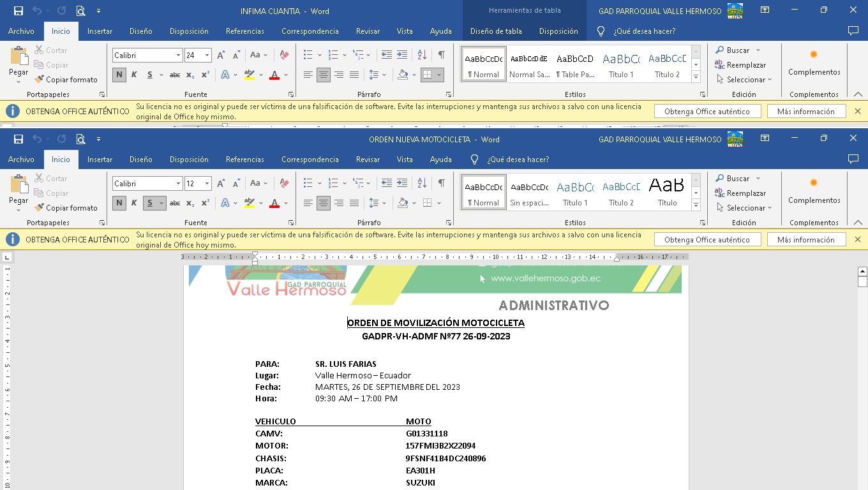Click bullet list icon in INFIMA CUANTIA ribbon
The width and height of the screenshot is (868, 490).
[308, 56]
